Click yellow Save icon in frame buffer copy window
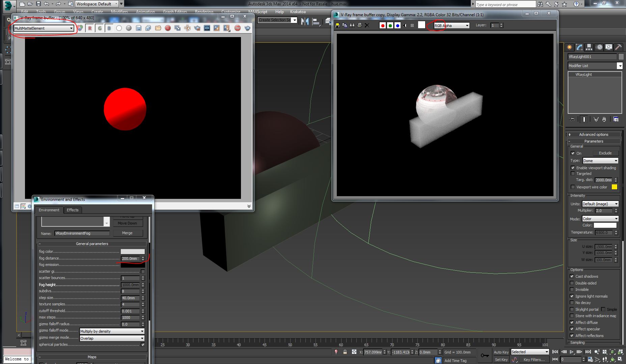 pos(337,25)
